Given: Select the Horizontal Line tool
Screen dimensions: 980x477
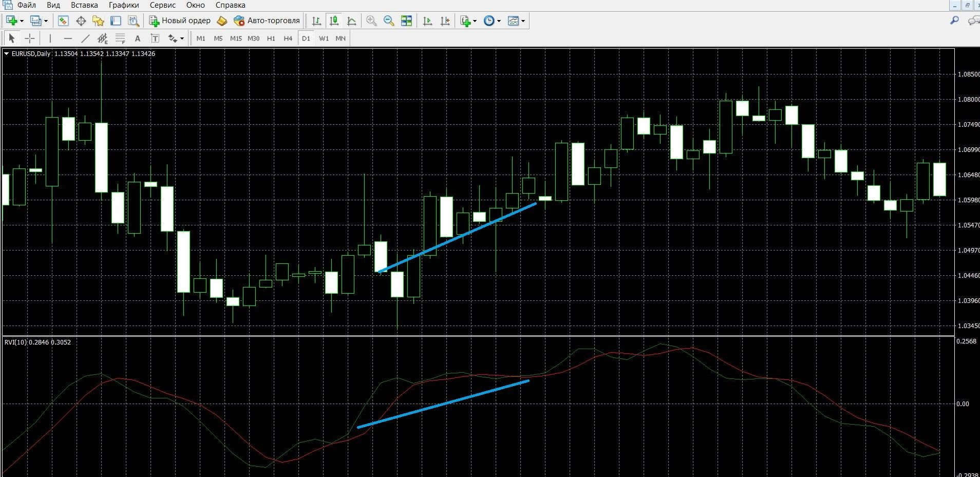Looking at the screenshot, I should pos(68,39).
